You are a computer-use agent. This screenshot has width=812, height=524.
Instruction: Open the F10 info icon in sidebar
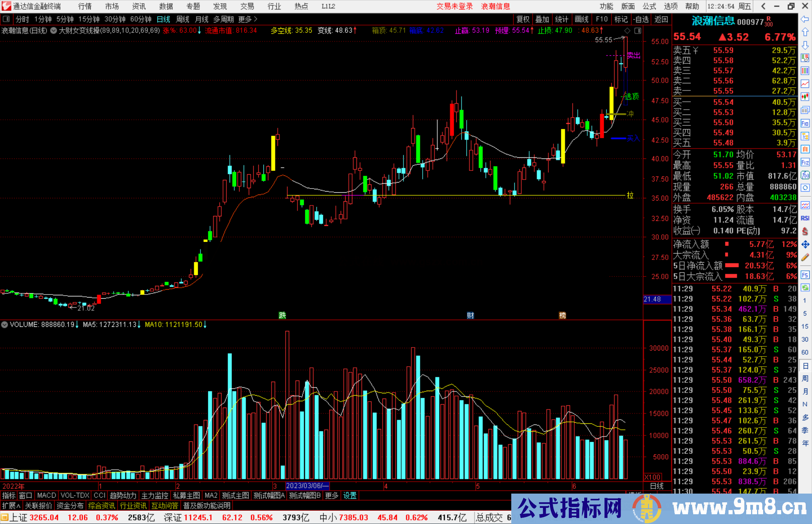(805, 123)
